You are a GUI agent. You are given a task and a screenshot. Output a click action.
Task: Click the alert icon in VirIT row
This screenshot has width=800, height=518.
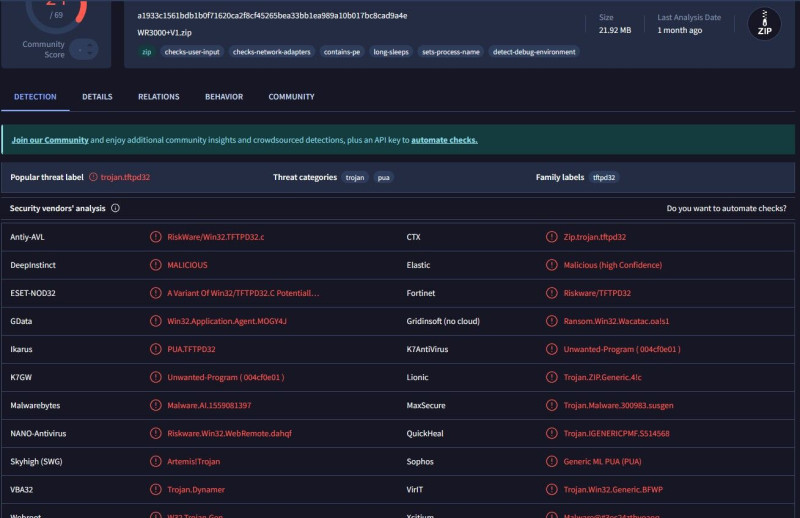pos(552,489)
